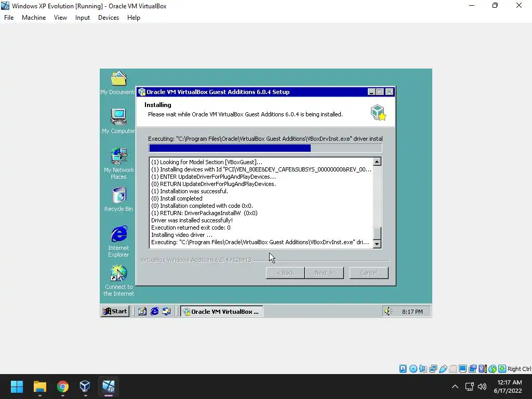The width and height of the screenshot is (532, 399).
Task: Click '(0) Install completed' log line
Action: [177, 198]
